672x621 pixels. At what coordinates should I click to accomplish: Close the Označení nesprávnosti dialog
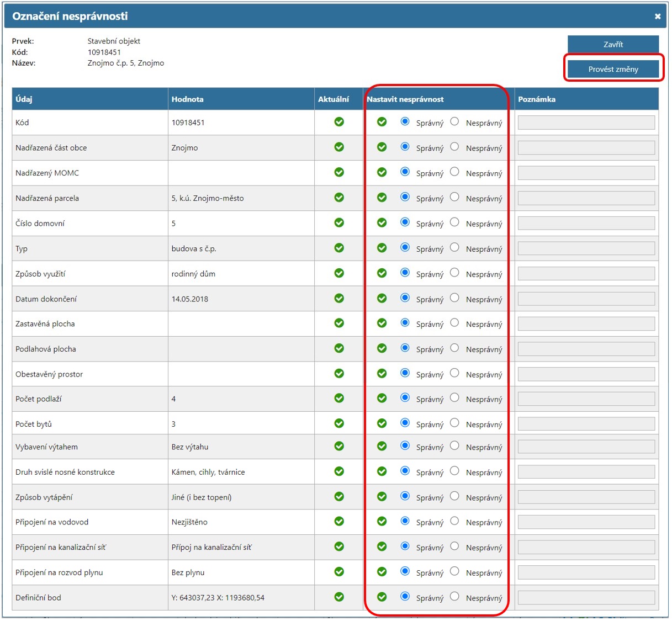pos(657,17)
